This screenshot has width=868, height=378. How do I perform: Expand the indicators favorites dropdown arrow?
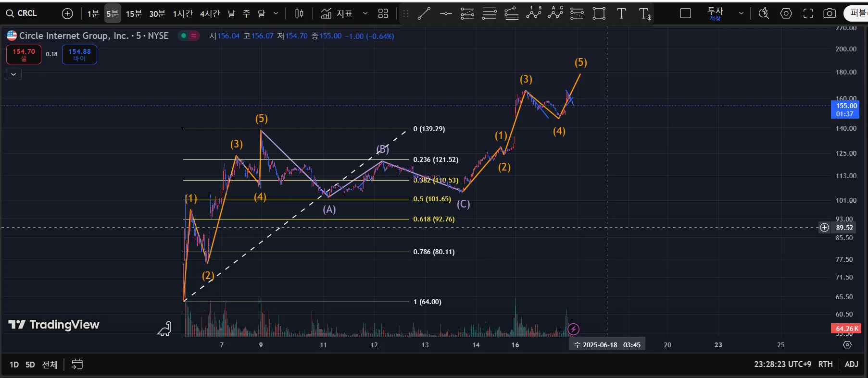365,13
